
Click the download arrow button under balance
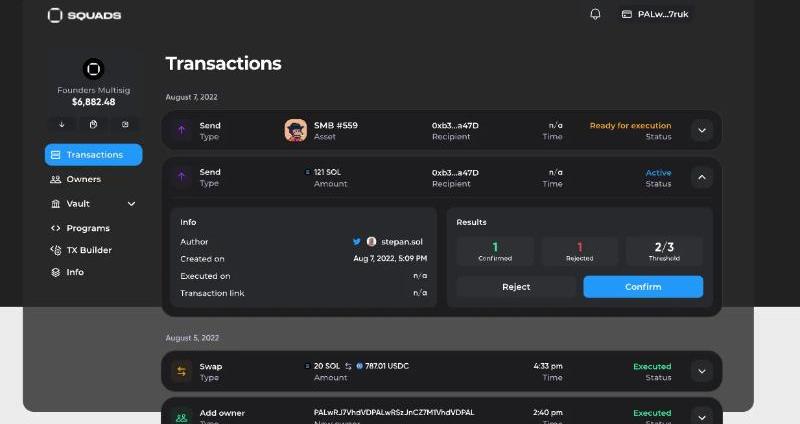[x=62, y=124]
